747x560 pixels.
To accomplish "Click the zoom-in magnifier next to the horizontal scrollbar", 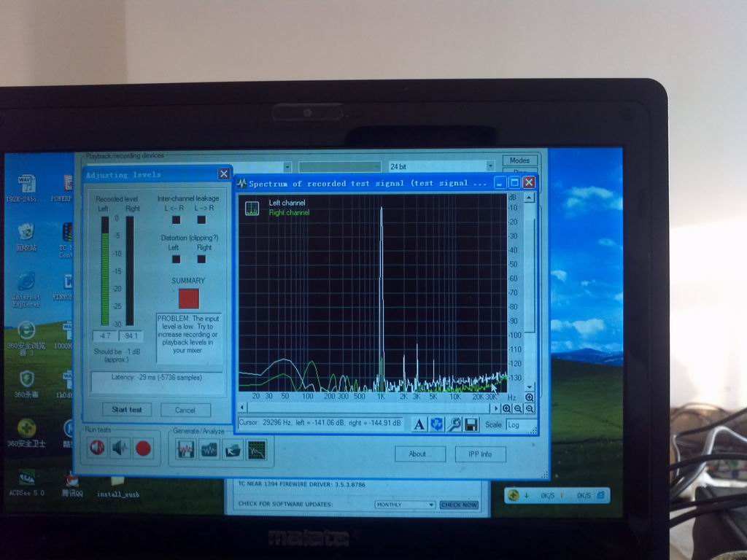I will click(x=507, y=408).
